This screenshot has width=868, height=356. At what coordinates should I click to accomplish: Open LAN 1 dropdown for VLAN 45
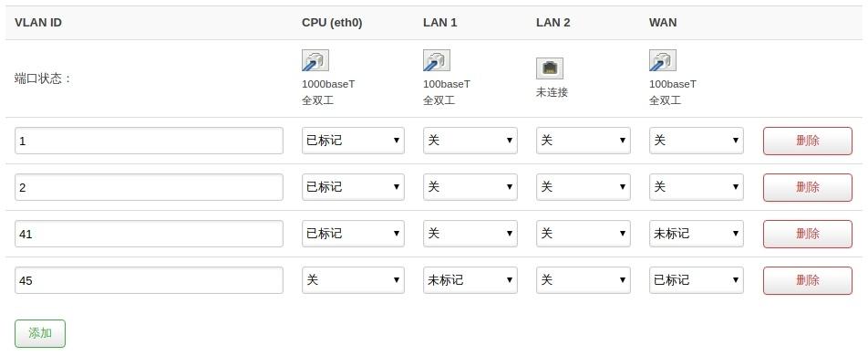[x=470, y=280]
